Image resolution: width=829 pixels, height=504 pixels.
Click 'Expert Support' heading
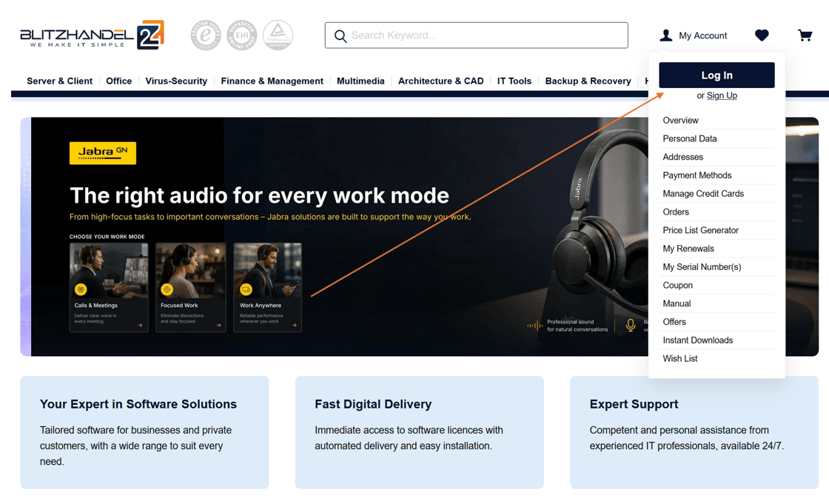click(x=634, y=404)
